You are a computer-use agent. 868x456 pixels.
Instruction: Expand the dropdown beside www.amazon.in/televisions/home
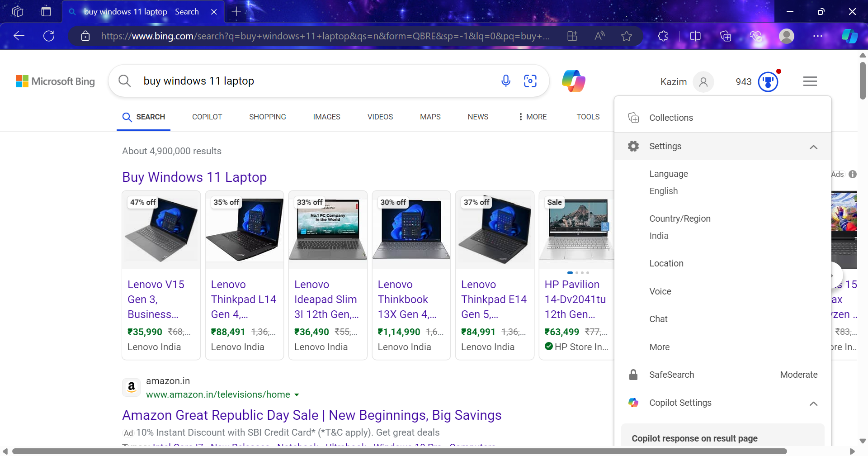[297, 394]
